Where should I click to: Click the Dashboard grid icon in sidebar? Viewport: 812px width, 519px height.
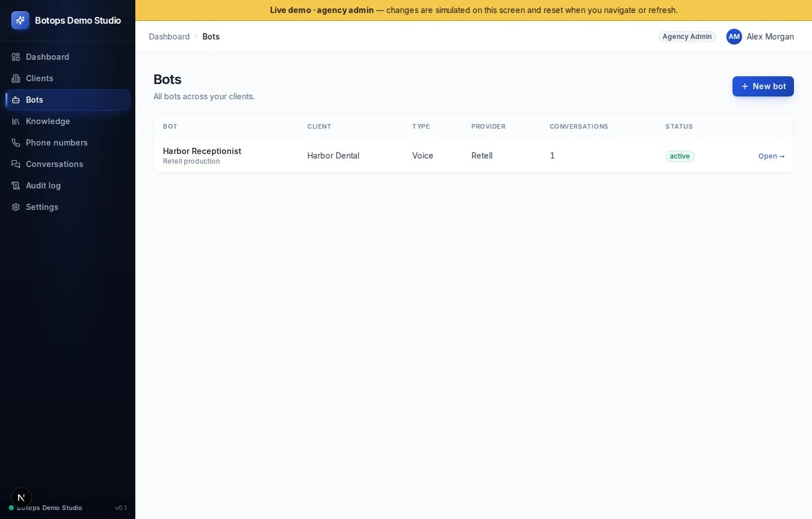(x=16, y=57)
